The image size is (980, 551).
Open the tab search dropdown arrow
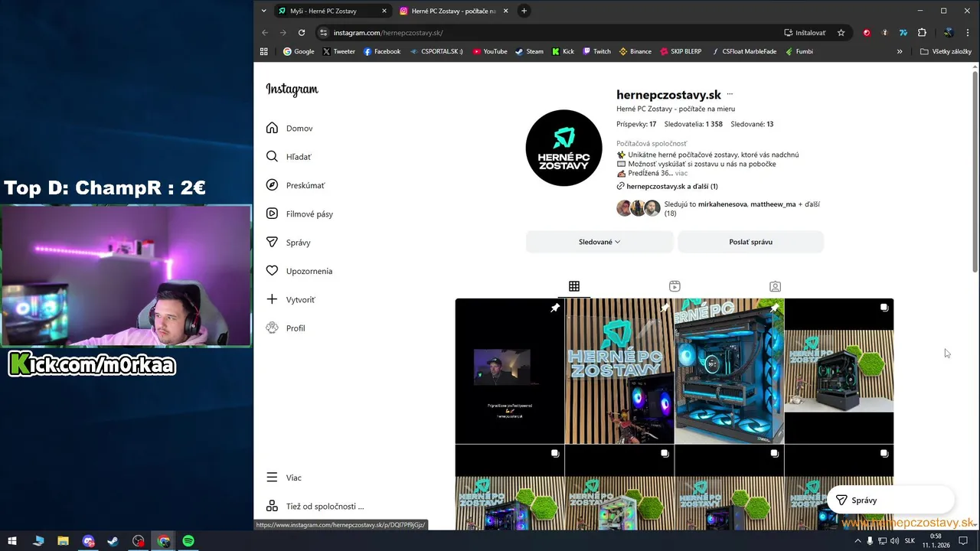pyautogui.click(x=263, y=11)
